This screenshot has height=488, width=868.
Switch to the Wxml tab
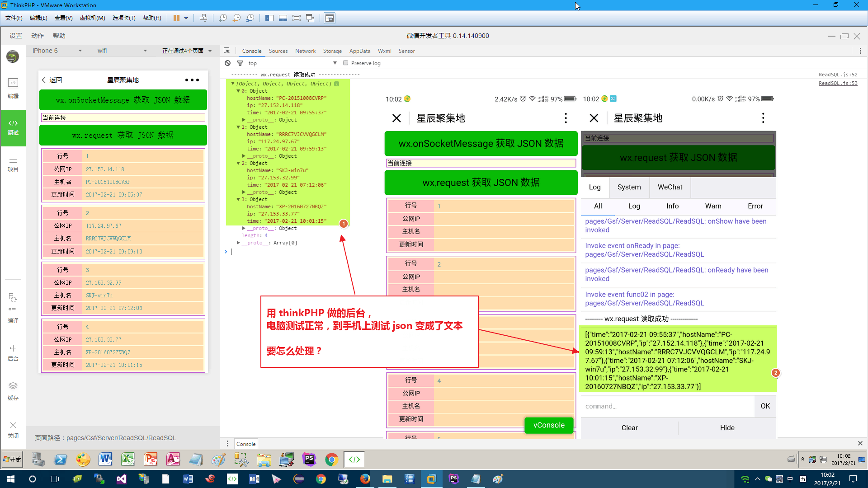pyautogui.click(x=385, y=51)
